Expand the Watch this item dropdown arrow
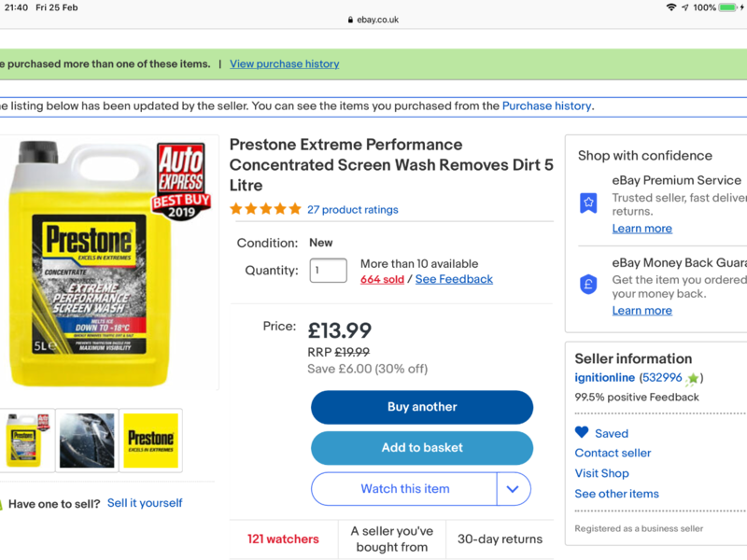The width and height of the screenshot is (747, 560). click(514, 489)
